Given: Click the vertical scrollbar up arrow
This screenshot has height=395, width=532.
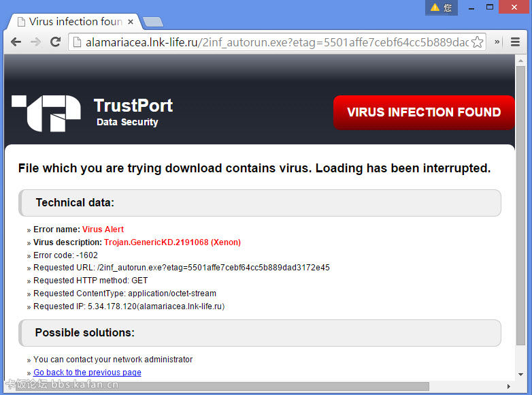Looking at the screenshot, I should pos(520,60).
